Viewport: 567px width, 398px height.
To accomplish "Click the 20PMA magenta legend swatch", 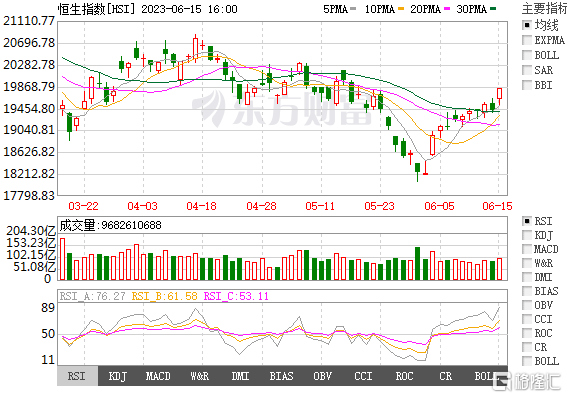I will coord(447,9).
